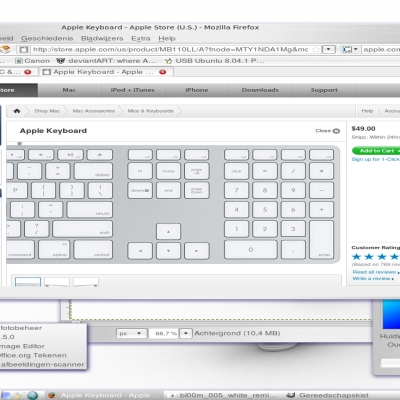Screen dimensions: 400x400
Task: Click the iPod + iTunes navigation tab
Action: click(x=133, y=90)
